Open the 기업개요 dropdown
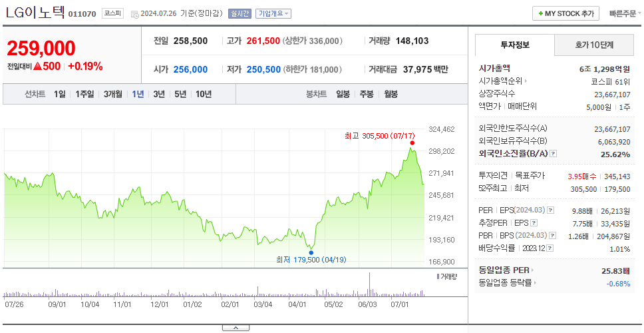The height and width of the screenshot is (333, 644). (x=273, y=13)
